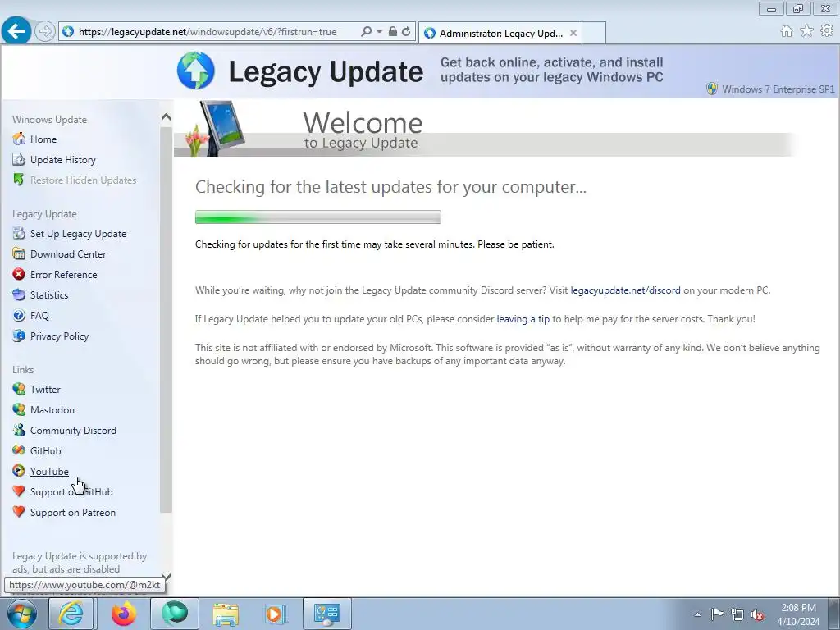The image size is (840, 630).
Task: Open the YouTube link
Action: click(x=49, y=472)
